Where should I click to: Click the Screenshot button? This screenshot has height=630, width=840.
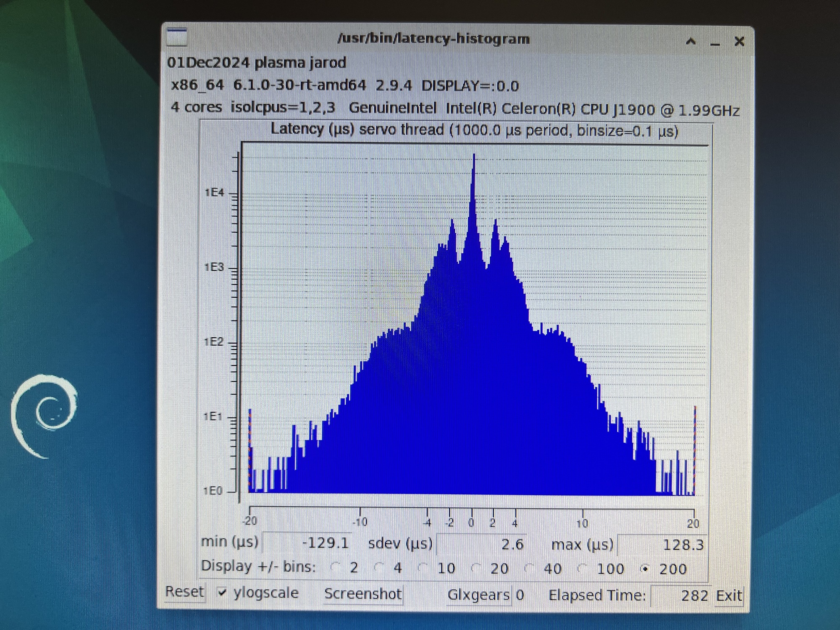[x=363, y=594]
